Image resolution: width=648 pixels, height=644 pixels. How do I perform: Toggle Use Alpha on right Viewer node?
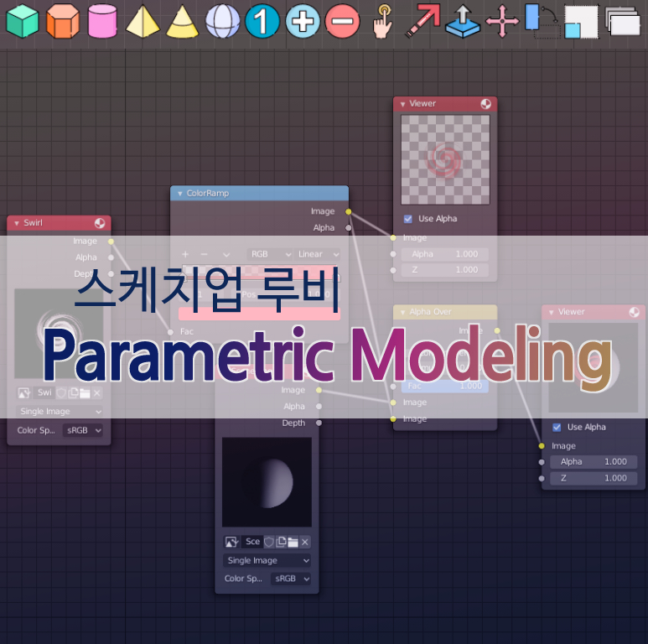point(557,427)
